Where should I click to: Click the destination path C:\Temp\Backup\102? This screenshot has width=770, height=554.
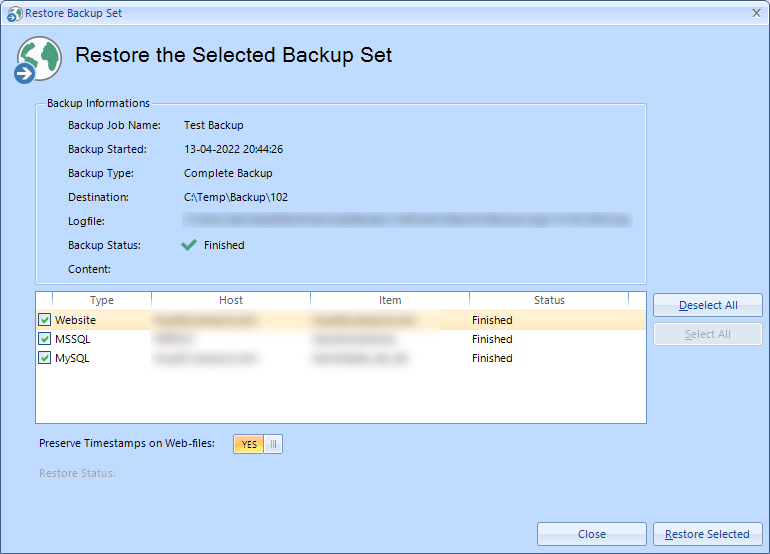pyautogui.click(x=236, y=197)
